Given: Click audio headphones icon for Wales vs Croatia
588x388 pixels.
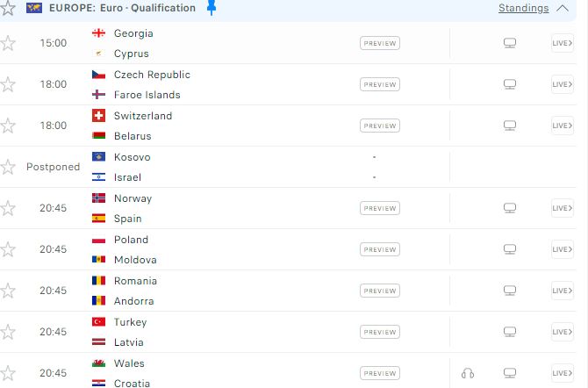Looking at the screenshot, I should pos(468,373).
